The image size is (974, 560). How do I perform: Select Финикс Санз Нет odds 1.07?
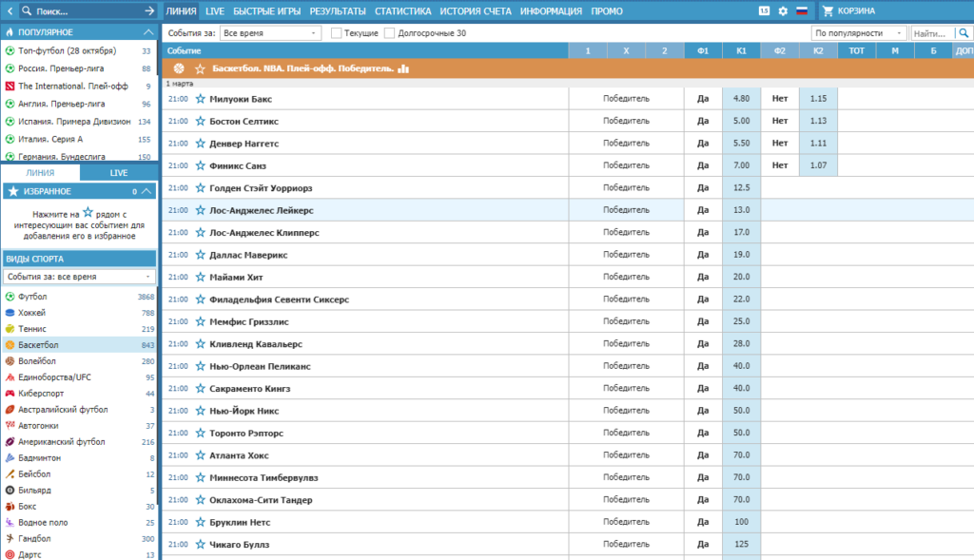click(818, 165)
